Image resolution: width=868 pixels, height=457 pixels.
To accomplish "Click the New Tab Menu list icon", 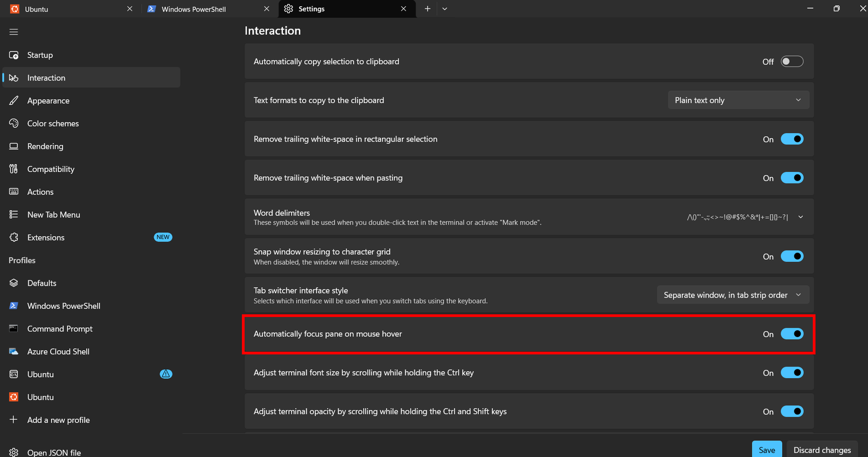I will click(14, 215).
